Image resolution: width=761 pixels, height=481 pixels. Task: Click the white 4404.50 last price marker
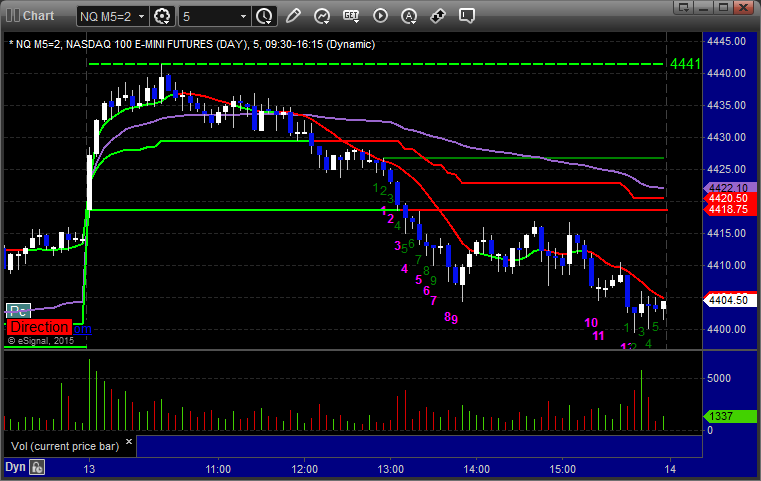click(x=730, y=300)
